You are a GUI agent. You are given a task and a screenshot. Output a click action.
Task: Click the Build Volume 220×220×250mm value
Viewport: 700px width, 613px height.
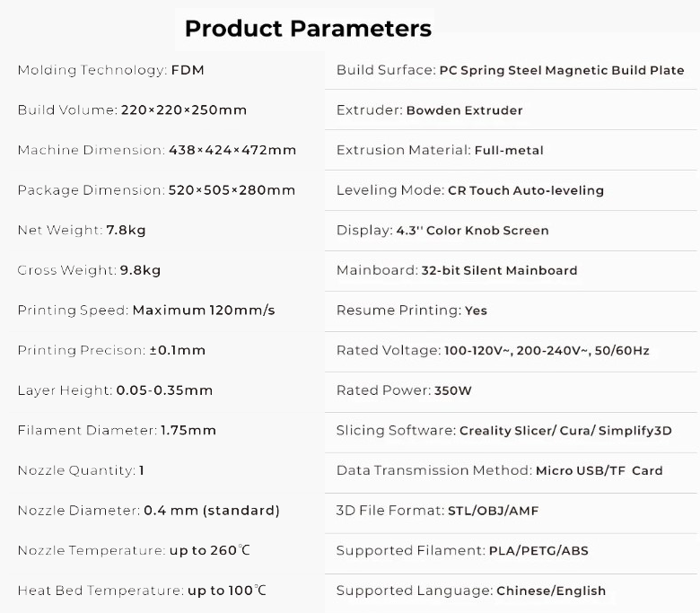[183, 110]
